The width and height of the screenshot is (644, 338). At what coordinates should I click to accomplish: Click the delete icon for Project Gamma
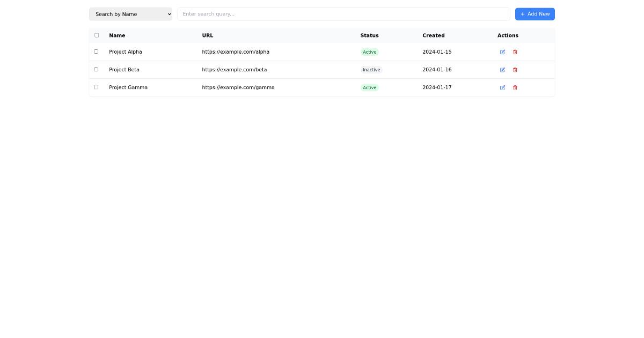[x=515, y=87]
